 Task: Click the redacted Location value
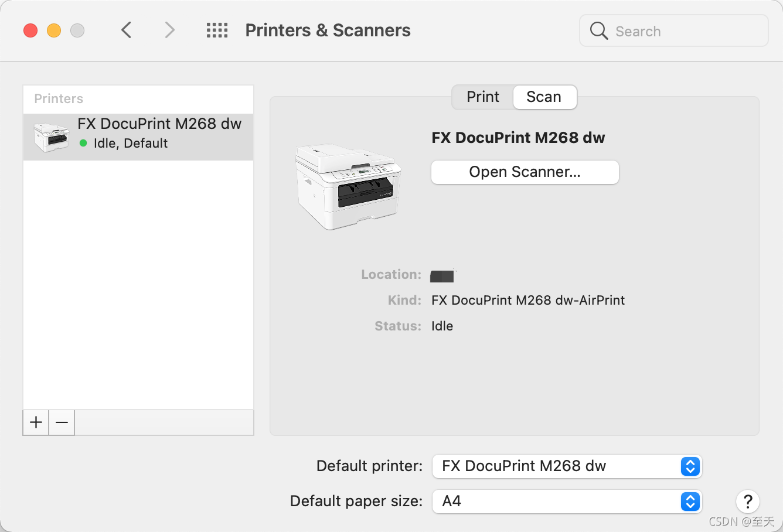point(442,276)
